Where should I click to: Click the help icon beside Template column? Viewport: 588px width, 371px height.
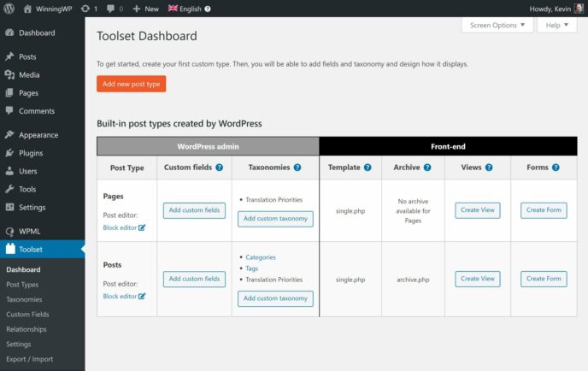[367, 168]
